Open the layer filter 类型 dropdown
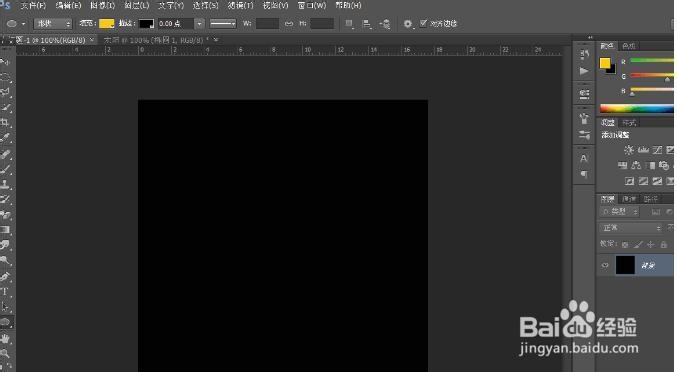677x372 pixels. [620, 212]
